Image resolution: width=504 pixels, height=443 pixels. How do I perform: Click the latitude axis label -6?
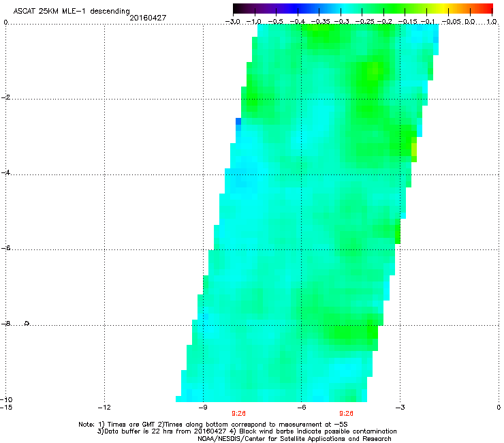pos(5,248)
